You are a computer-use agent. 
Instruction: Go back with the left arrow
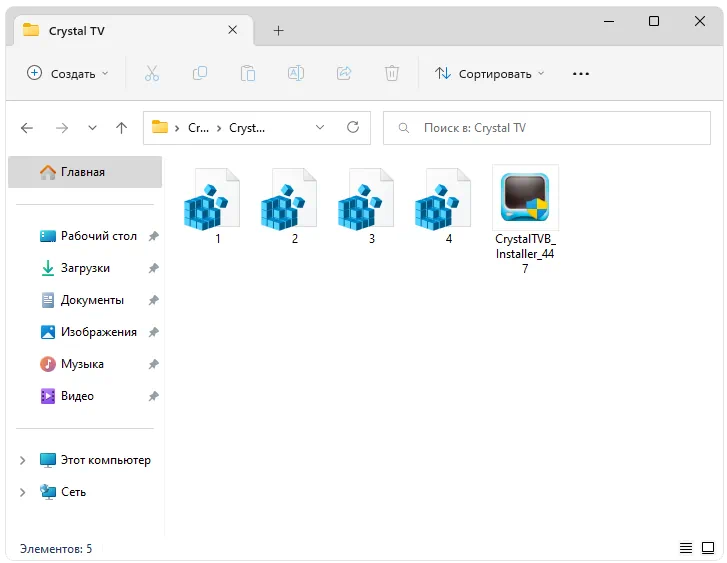pos(27,128)
